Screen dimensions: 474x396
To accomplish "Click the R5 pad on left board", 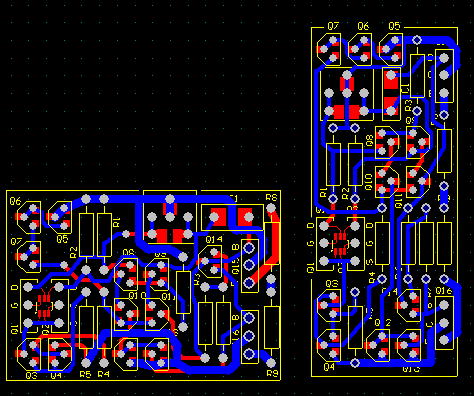I will tap(86, 362).
